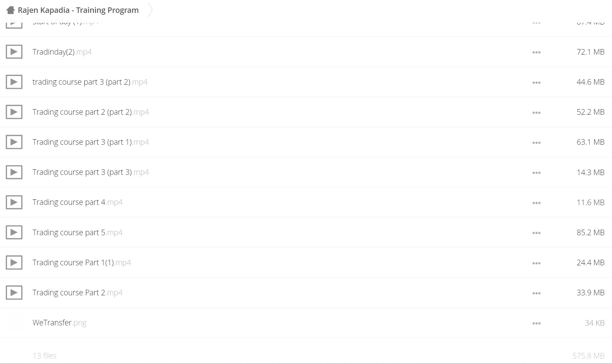
Task: Expand the ellipsis menu of Trading course part 5.mp4
Action: [536, 233]
